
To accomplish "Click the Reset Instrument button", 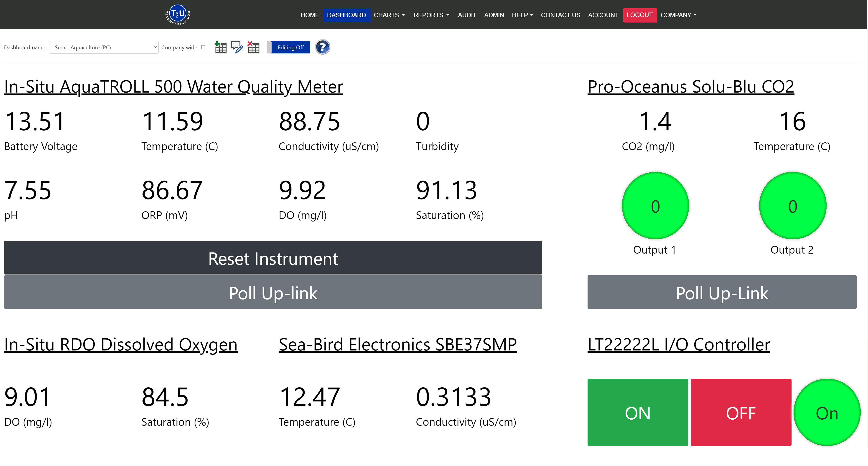I will point(273,258).
